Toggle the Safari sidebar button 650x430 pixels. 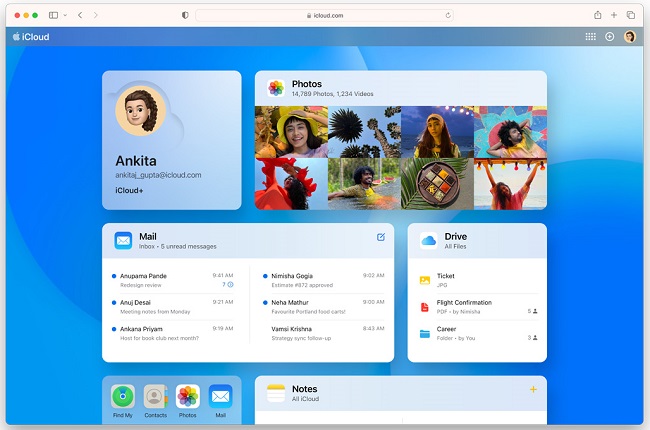(x=53, y=15)
